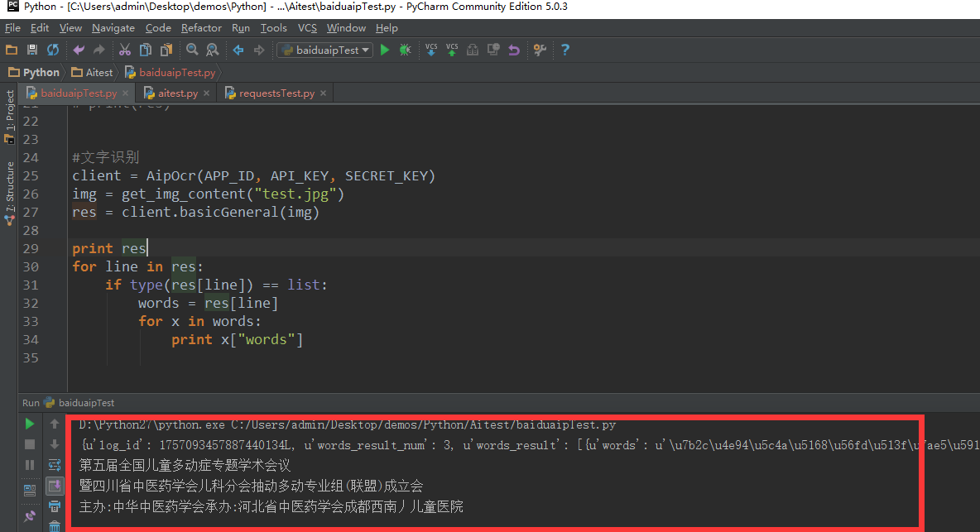The height and width of the screenshot is (532, 980).
Task: Open the Refactor menu
Action: tap(201, 28)
